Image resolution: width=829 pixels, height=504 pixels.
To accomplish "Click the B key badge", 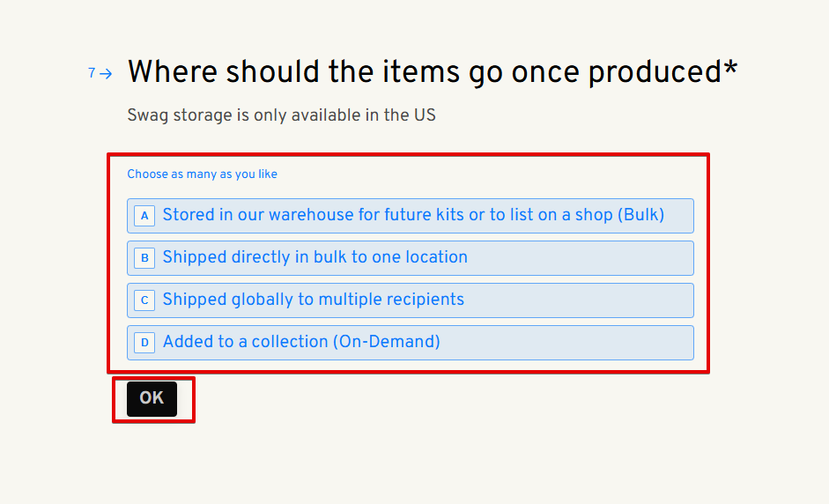I will pos(144,258).
